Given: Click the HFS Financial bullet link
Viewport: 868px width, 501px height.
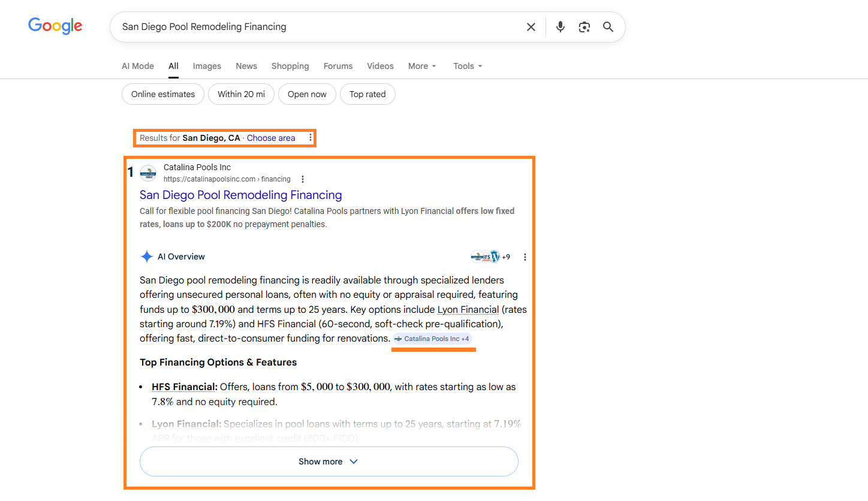Looking at the screenshot, I should click(x=185, y=387).
